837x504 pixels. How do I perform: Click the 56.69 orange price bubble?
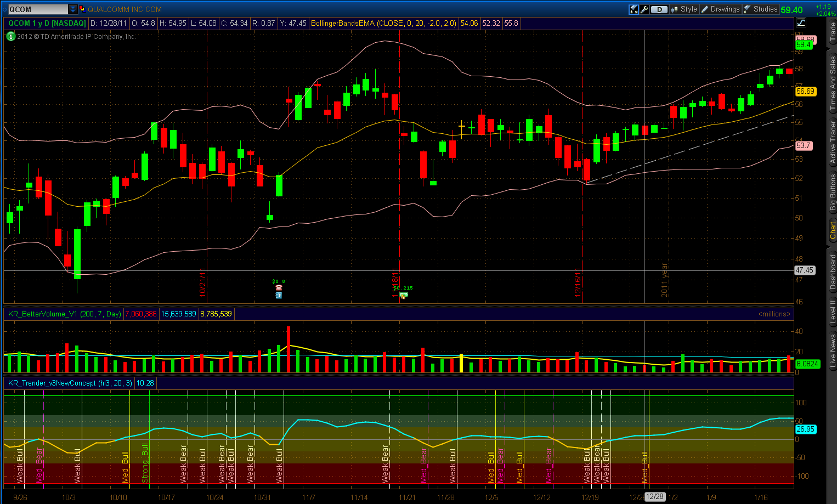pyautogui.click(x=805, y=92)
